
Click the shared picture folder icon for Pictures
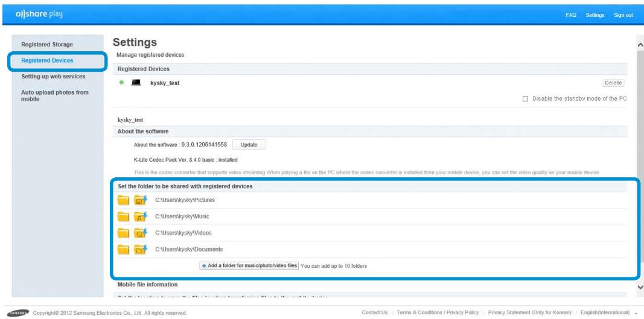tap(141, 200)
